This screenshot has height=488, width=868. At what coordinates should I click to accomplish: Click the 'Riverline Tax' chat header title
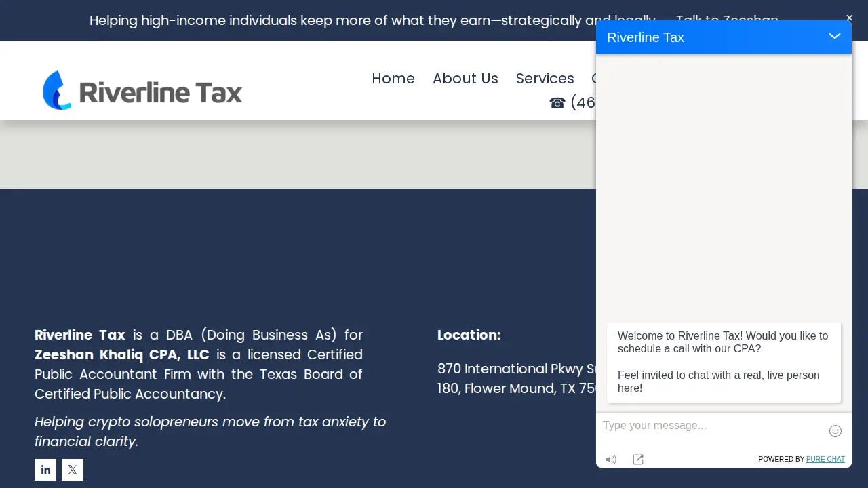[x=646, y=37]
